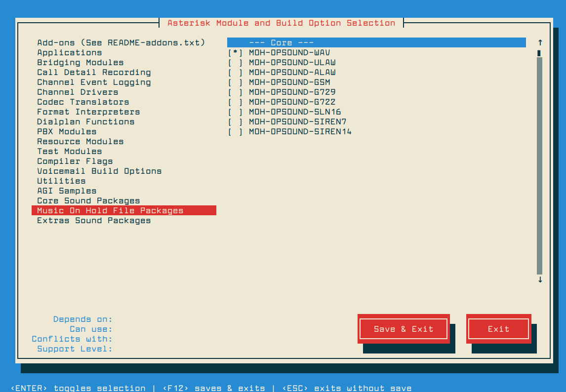Click the Core section header row
566x392 pixels.
click(x=376, y=43)
